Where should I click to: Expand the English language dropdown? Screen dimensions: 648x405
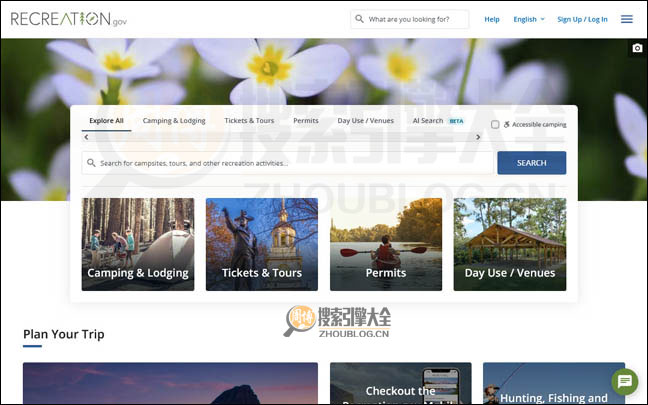coord(529,19)
